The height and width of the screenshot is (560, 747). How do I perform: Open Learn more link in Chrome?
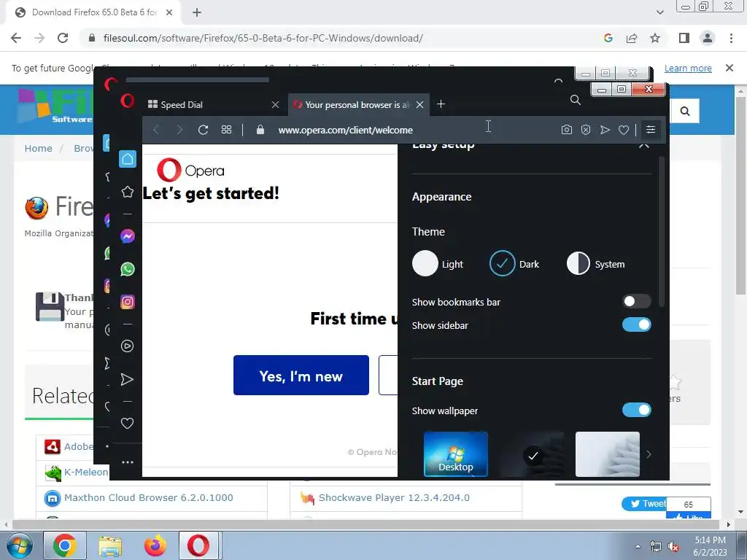coord(688,68)
